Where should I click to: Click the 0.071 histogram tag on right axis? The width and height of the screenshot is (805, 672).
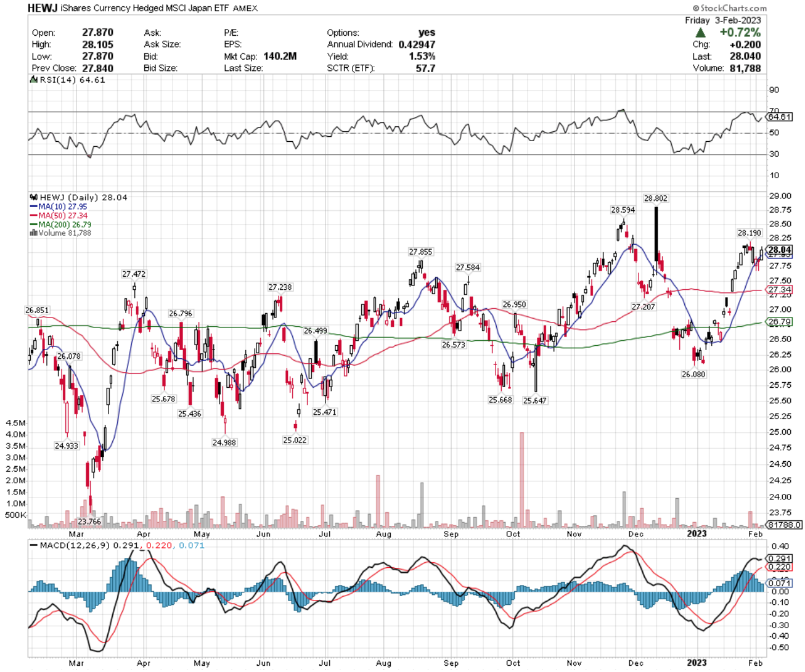pyautogui.click(x=780, y=583)
